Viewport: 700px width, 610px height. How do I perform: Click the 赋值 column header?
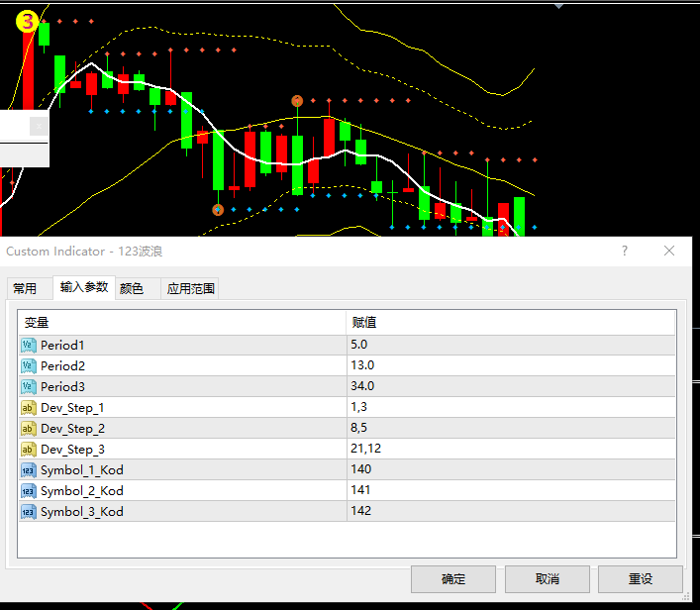pyautogui.click(x=511, y=323)
